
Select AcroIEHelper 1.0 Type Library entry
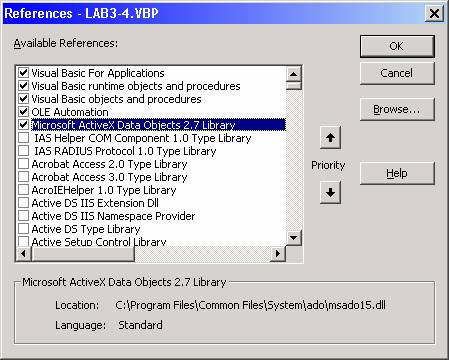tap(104, 190)
